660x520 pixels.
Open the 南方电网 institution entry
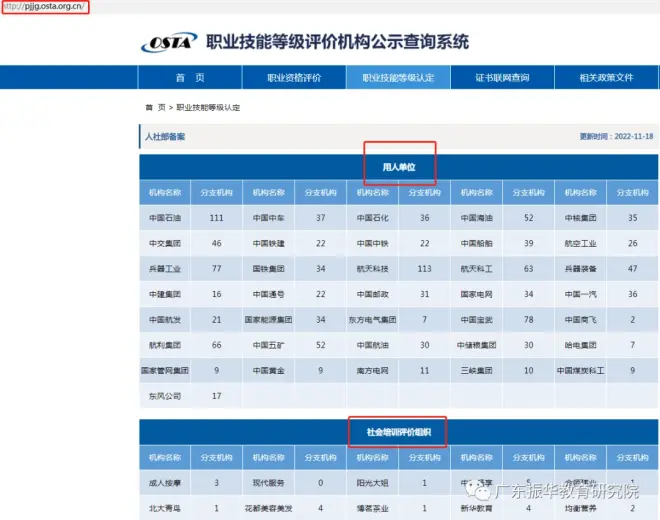(373, 371)
